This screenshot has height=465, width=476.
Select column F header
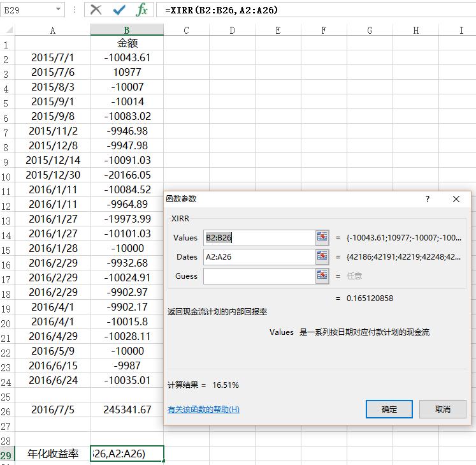pos(324,30)
